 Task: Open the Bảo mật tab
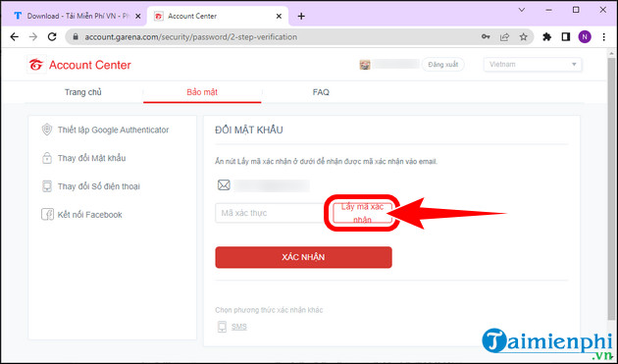[202, 92]
